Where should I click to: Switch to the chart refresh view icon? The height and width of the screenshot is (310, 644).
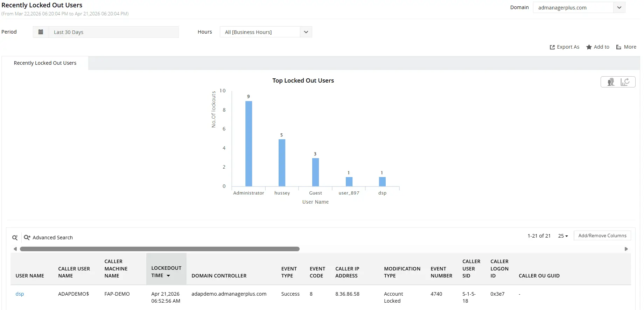click(x=625, y=82)
